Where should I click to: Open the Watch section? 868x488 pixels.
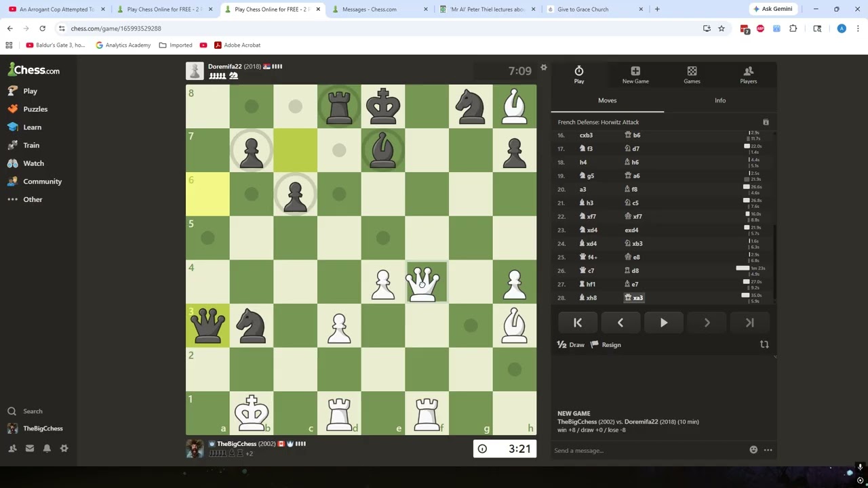pyautogui.click(x=26, y=163)
